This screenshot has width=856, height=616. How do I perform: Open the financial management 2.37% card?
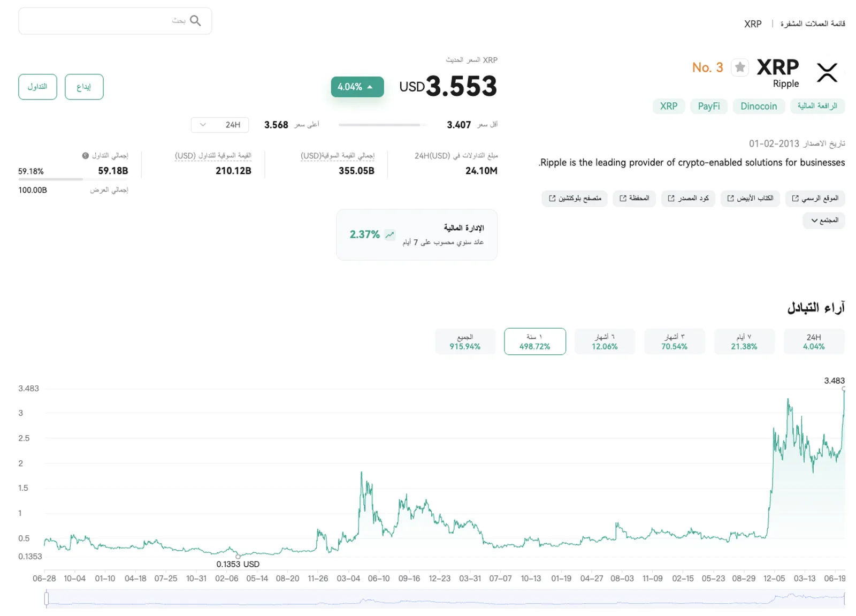417,235
